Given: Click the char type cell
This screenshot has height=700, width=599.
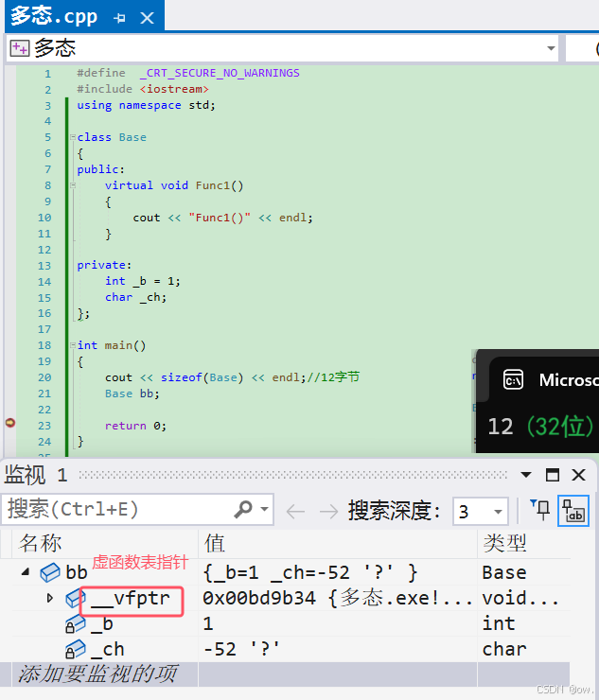Looking at the screenshot, I should (x=504, y=649).
